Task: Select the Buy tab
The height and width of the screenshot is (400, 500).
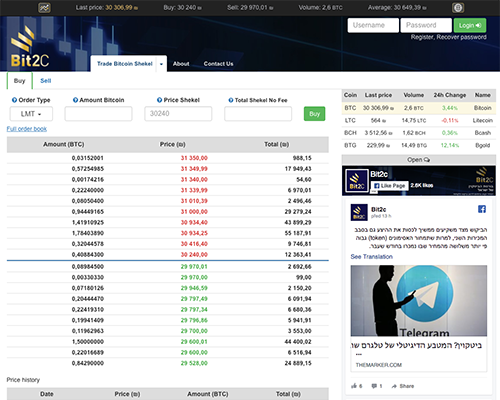Action: pos(19,81)
